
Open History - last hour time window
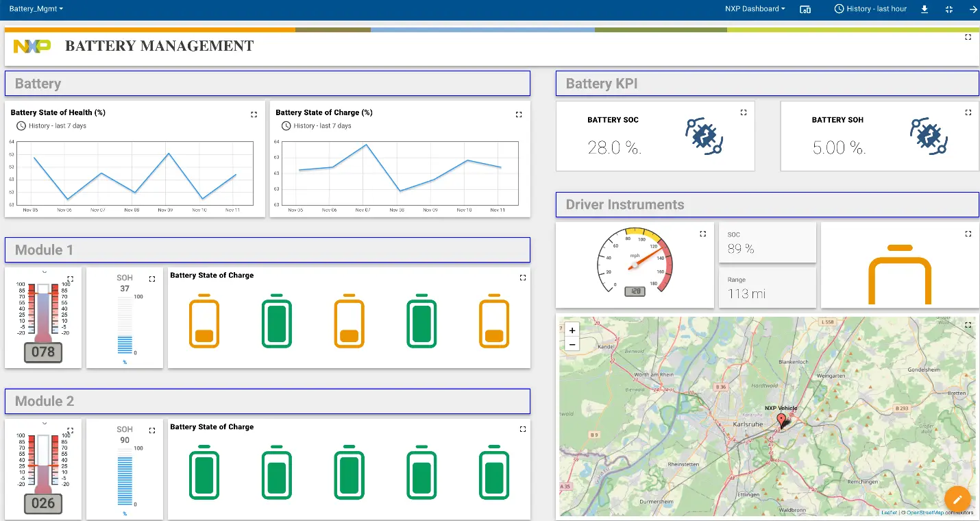tap(870, 9)
